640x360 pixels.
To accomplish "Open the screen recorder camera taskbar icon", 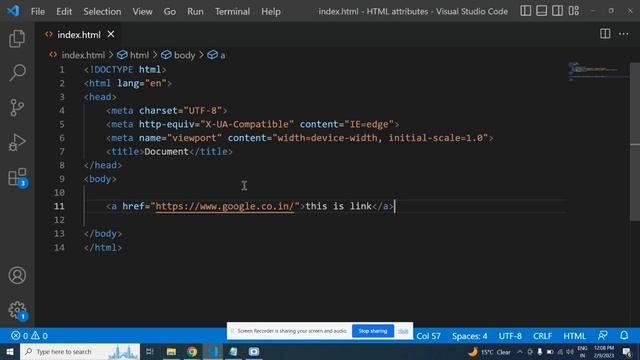I will (x=254, y=351).
